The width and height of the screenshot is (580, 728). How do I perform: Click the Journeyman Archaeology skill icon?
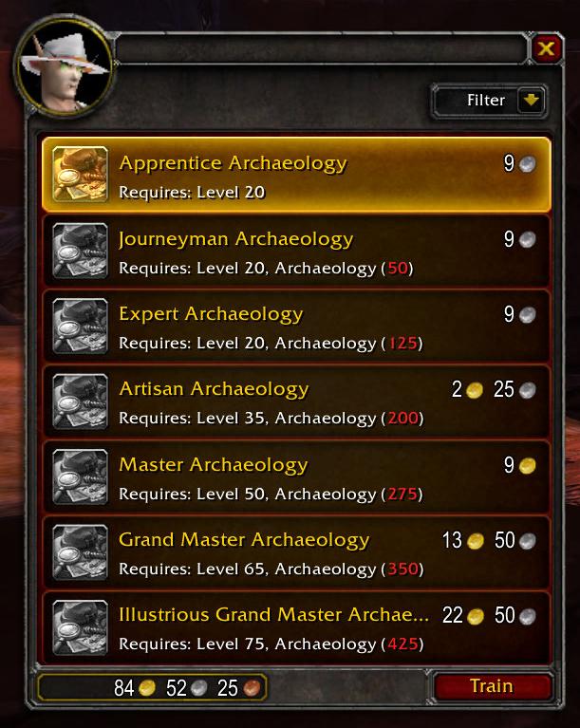point(81,251)
